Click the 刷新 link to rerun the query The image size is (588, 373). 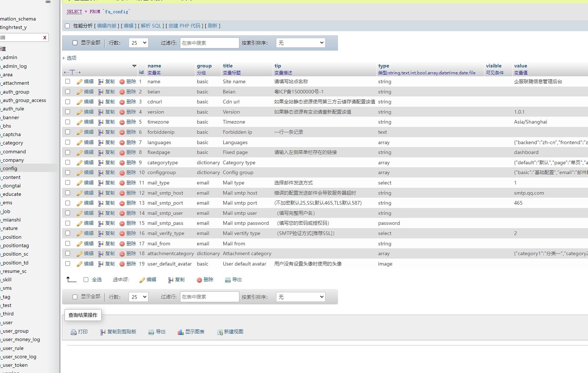(x=213, y=26)
